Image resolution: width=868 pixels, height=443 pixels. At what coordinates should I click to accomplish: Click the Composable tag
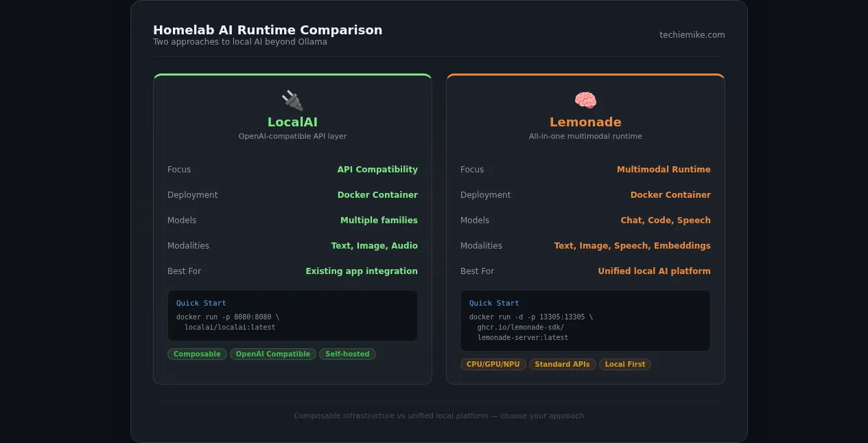[197, 354]
